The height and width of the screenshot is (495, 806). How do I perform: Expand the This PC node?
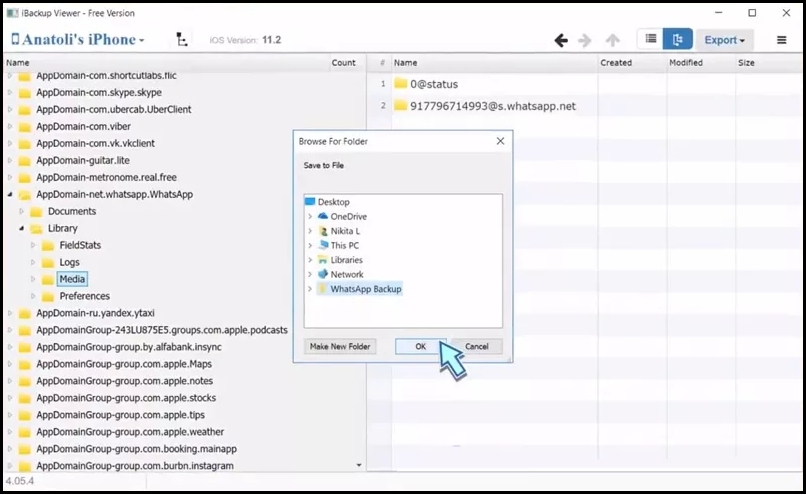[310, 245]
